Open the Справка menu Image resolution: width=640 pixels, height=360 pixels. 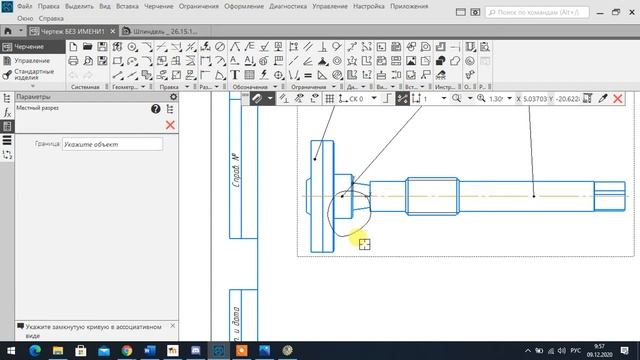[x=51, y=18]
